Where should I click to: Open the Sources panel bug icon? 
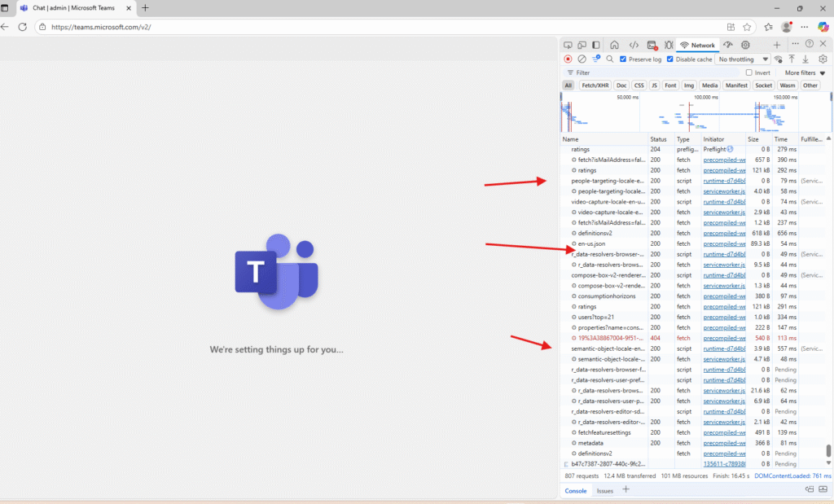point(668,45)
